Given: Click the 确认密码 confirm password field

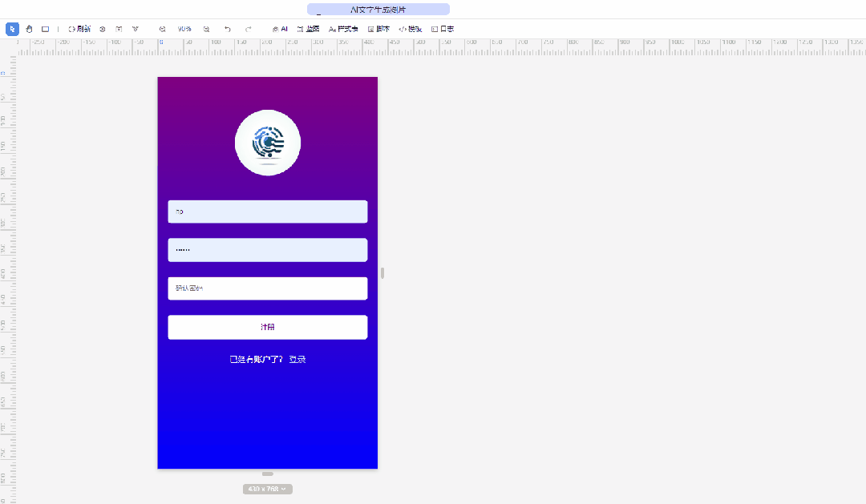Looking at the screenshot, I should click(268, 288).
